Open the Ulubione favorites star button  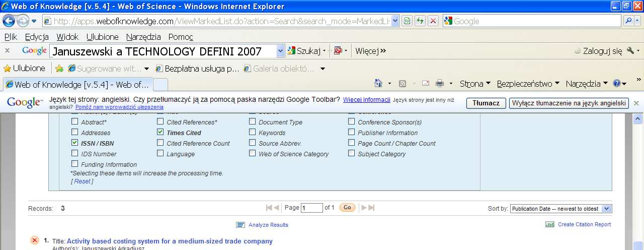point(24,68)
